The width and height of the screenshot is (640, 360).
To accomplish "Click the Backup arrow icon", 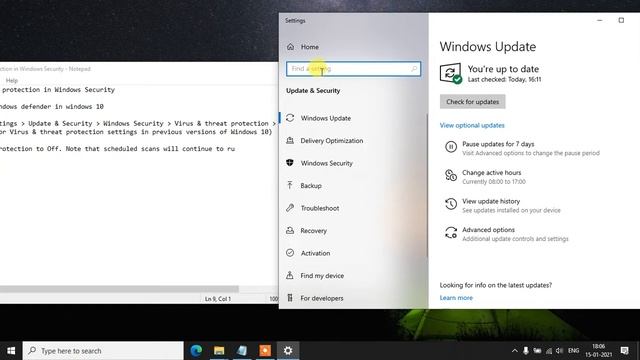I will (x=290, y=185).
